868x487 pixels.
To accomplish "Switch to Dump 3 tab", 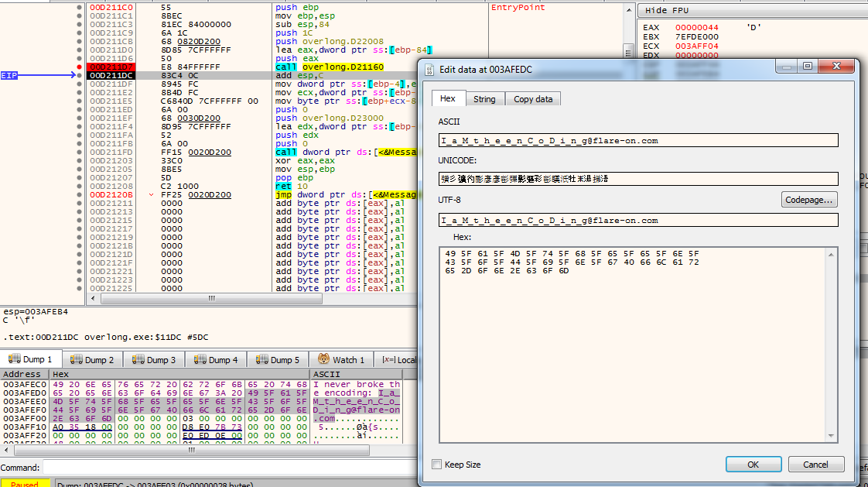I will pos(155,359).
